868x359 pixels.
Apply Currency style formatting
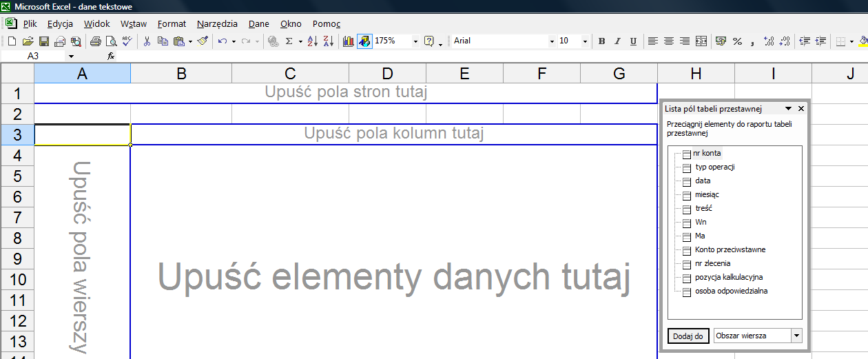pyautogui.click(x=721, y=41)
